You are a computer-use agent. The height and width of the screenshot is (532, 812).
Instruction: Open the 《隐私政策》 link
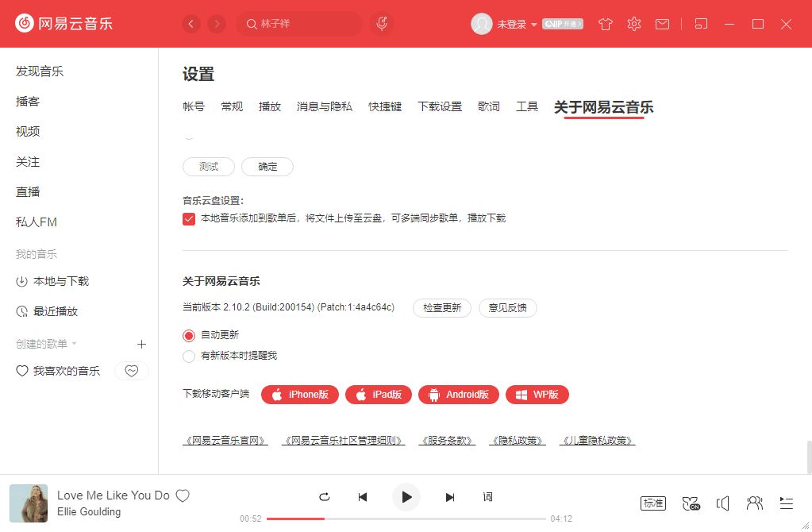pos(517,439)
